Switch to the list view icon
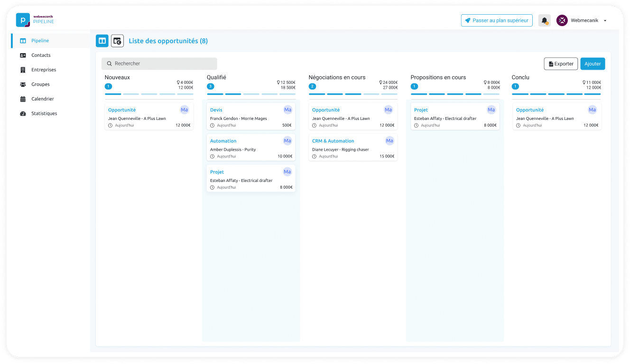 click(117, 41)
